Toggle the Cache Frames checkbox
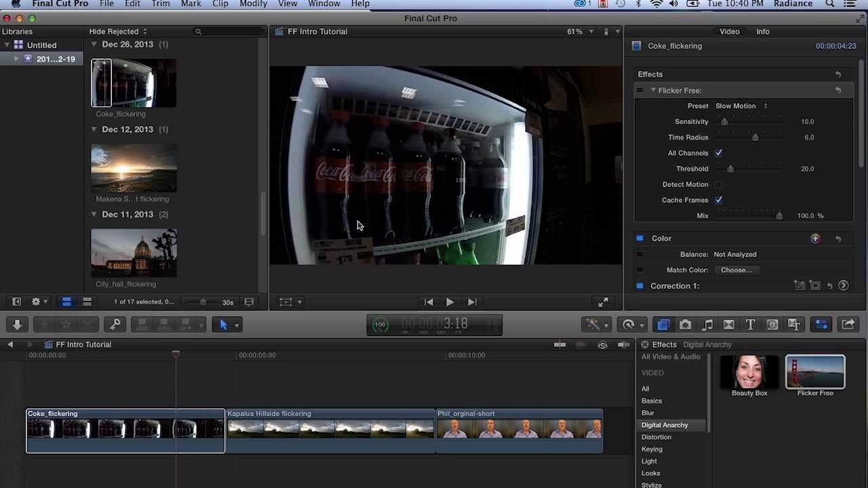868x488 pixels. (x=718, y=200)
